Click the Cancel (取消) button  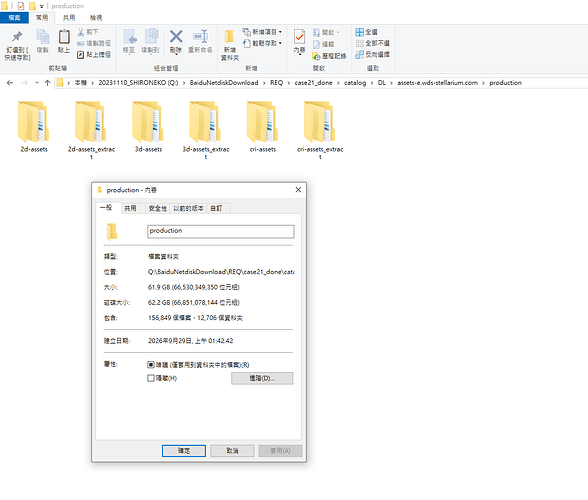pos(232,451)
